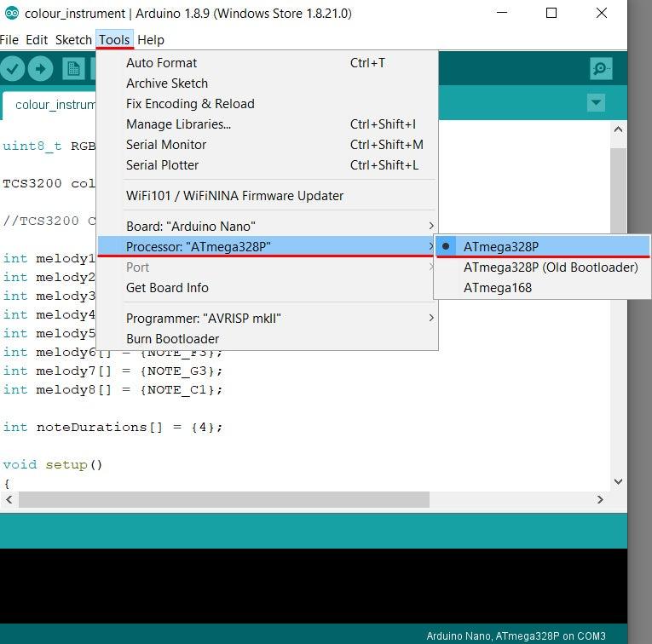652x644 pixels.
Task: Click the New sketch toolbar icon
Action: (73, 68)
